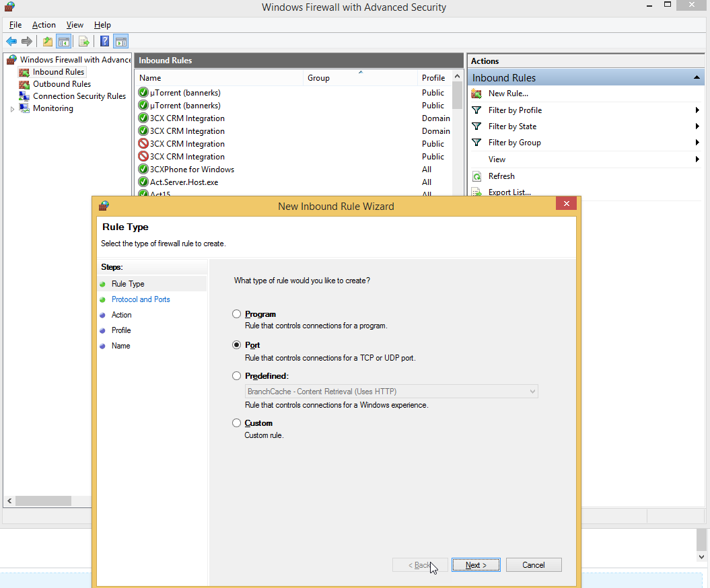This screenshot has height=588, width=710.
Task: Expand the View submenu arrow in Actions
Action: (697, 159)
